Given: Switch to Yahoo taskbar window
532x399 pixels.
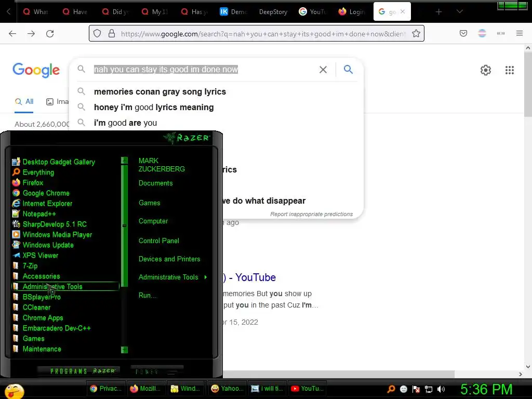Looking at the screenshot, I should (227, 389).
